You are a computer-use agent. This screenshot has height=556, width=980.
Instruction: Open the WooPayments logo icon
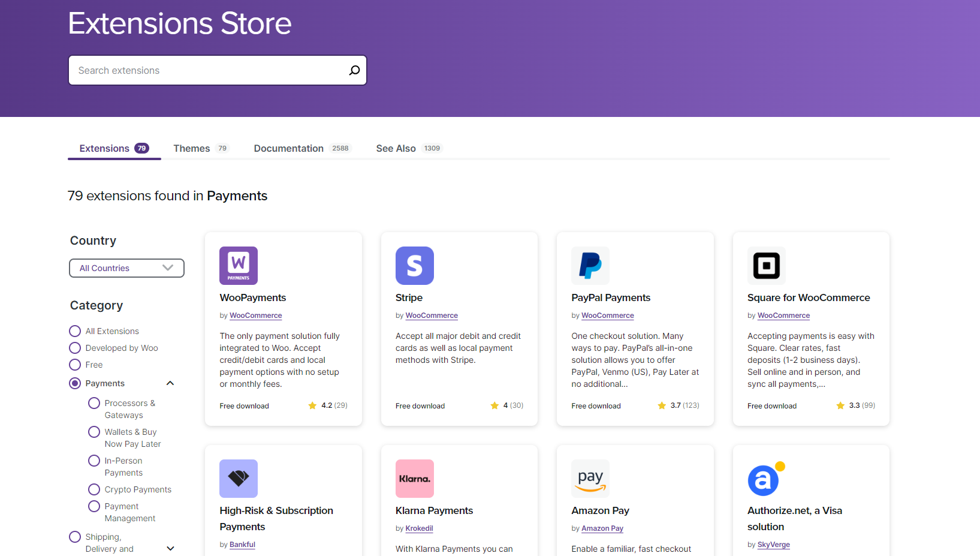pos(239,266)
